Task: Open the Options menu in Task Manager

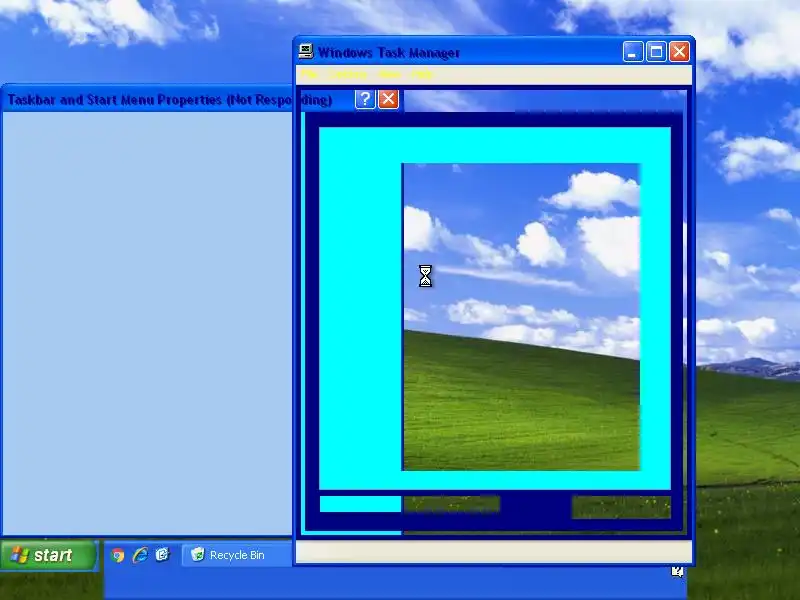Action: point(348,74)
